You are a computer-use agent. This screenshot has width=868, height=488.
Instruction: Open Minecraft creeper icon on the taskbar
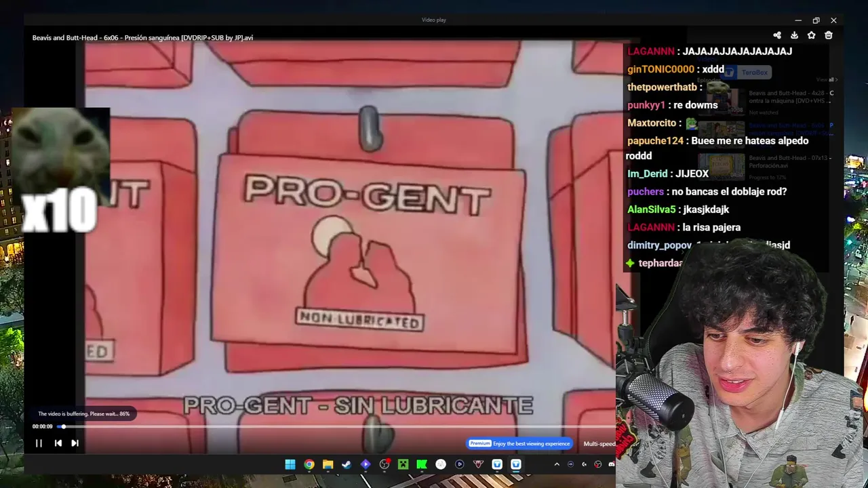pyautogui.click(x=403, y=464)
